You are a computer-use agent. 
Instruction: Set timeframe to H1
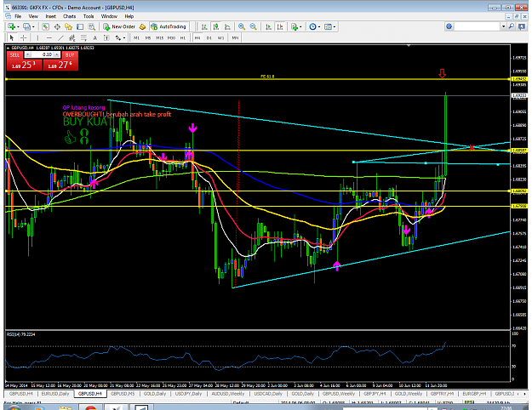(x=183, y=37)
